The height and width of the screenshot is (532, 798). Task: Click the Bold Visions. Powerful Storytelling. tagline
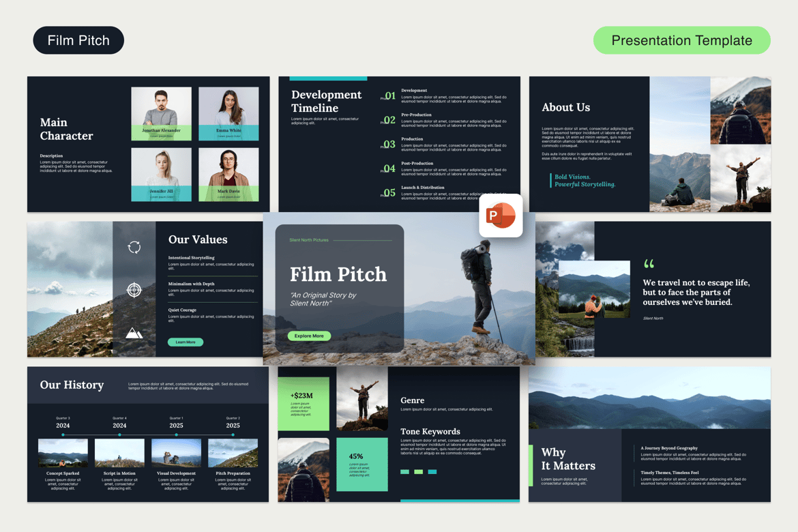[x=585, y=181]
